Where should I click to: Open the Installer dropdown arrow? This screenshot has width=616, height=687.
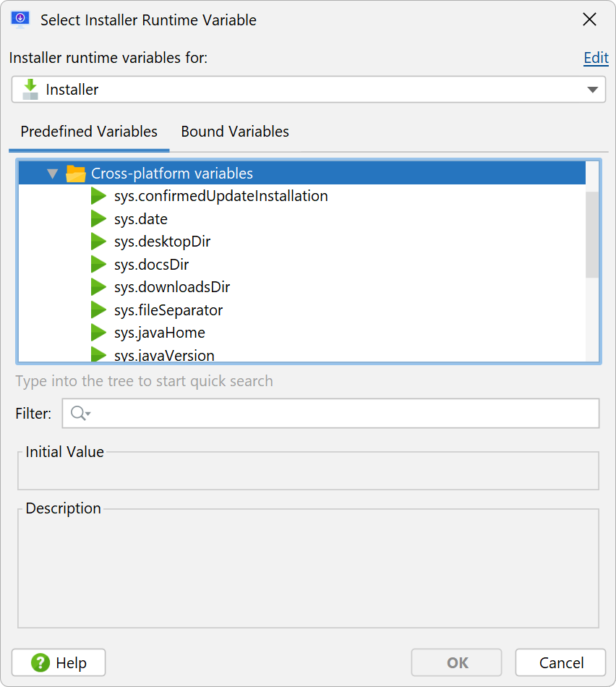[x=592, y=90]
